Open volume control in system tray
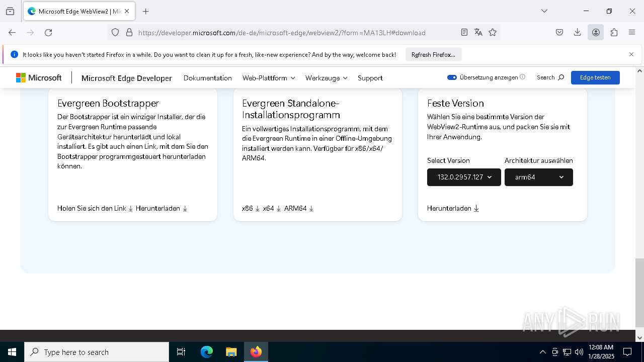644x362 pixels. 579,352
